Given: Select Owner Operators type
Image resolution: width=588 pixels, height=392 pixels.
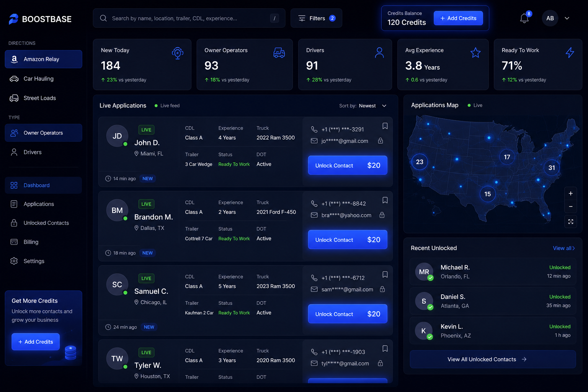Looking at the screenshot, I should tap(44, 133).
